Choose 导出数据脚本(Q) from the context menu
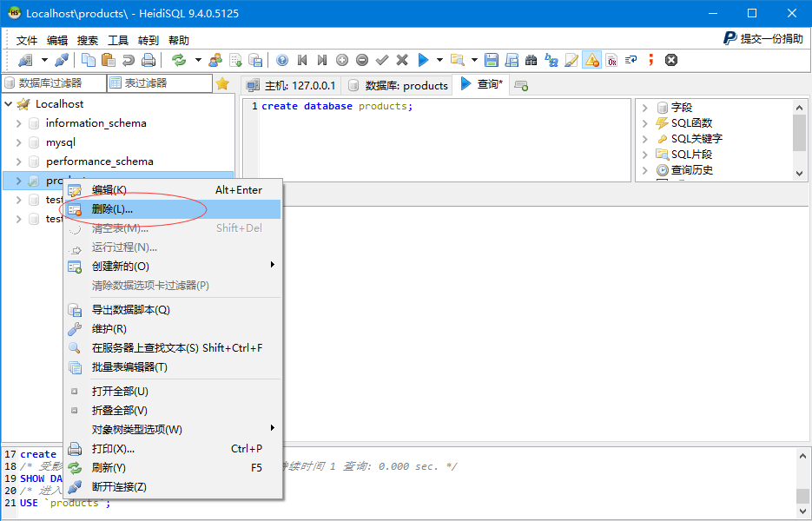The width and height of the screenshot is (812, 521). [x=130, y=310]
